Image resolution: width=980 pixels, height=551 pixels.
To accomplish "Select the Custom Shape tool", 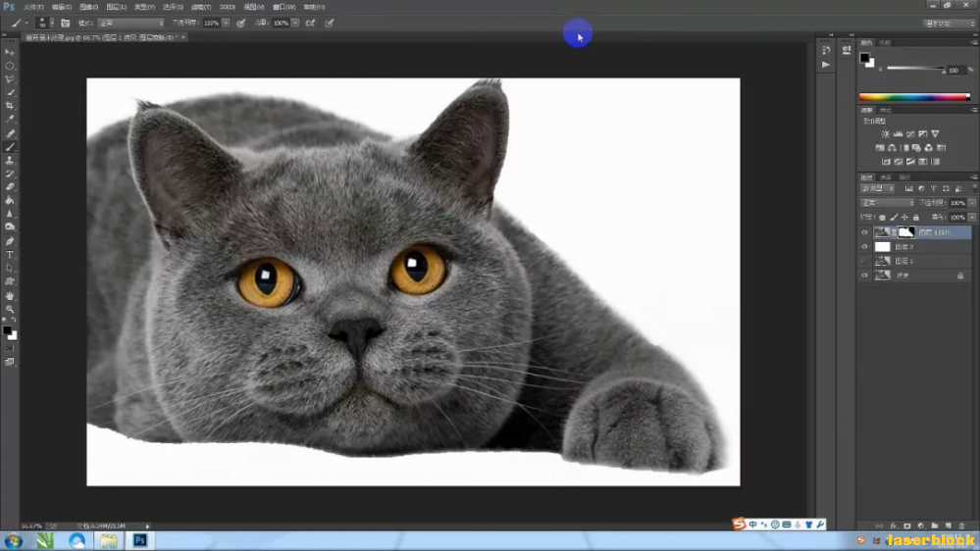I will point(10,281).
